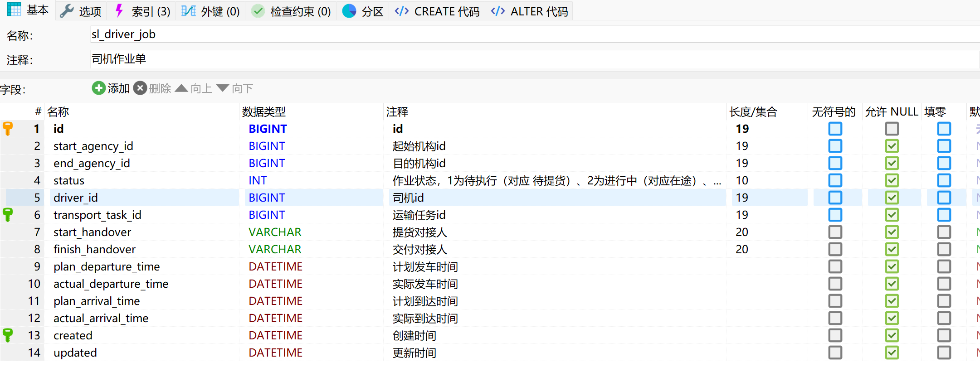Open data type dropdown for created DATETIME
Image resolution: width=980 pixels, height=372 pixels.
275,335
